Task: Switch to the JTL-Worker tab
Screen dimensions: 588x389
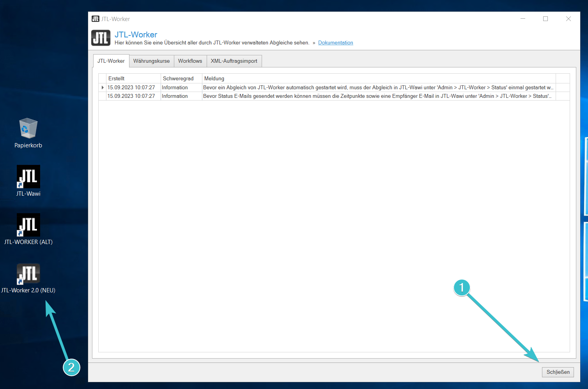Action: coord(111,61)
